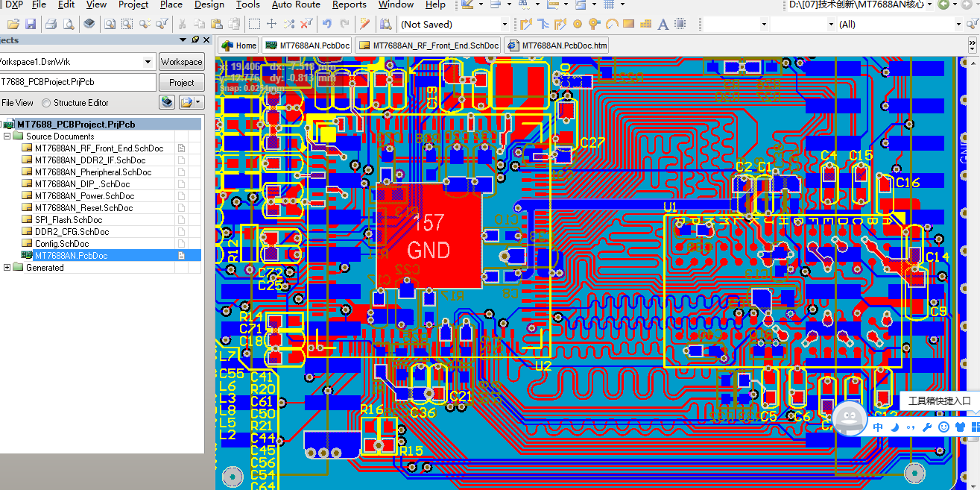Open the File menu
The image size is (980, 490).
pos(39,4)
